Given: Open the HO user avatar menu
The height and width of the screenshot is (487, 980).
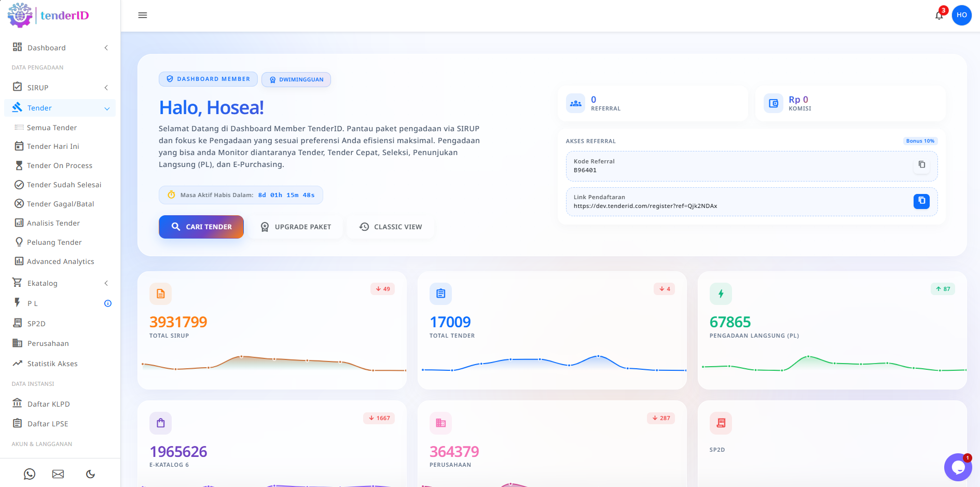Looking at the screenshot, I should click(x=961, y=15).
